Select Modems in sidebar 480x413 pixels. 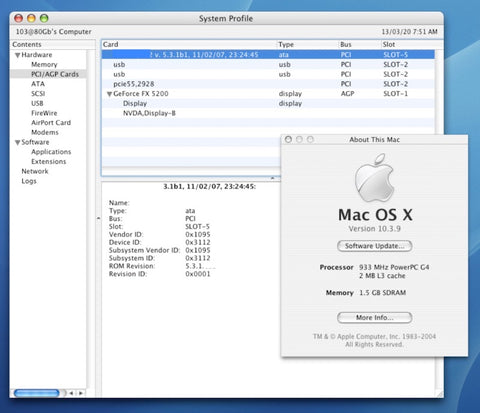pyautogui.click(x=45, y=132)
